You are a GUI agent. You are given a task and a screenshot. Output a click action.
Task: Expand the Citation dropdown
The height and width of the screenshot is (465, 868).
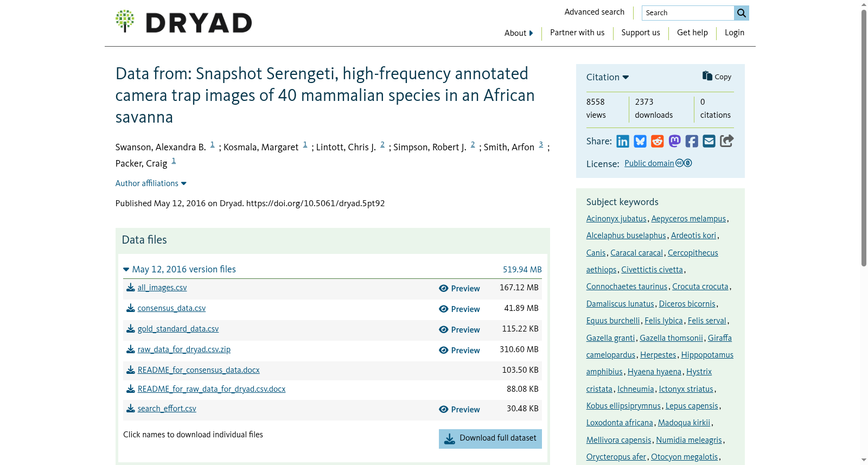(x=608, y=77)
